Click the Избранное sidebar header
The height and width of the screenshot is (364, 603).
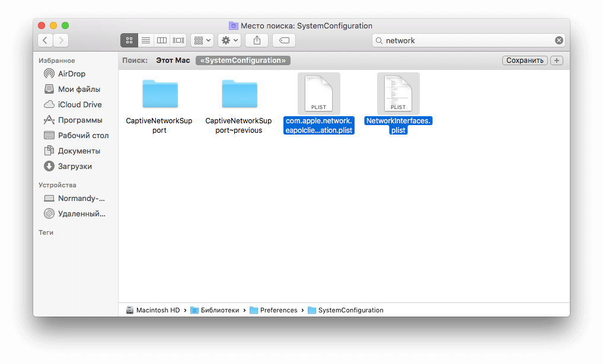[56, 60]
